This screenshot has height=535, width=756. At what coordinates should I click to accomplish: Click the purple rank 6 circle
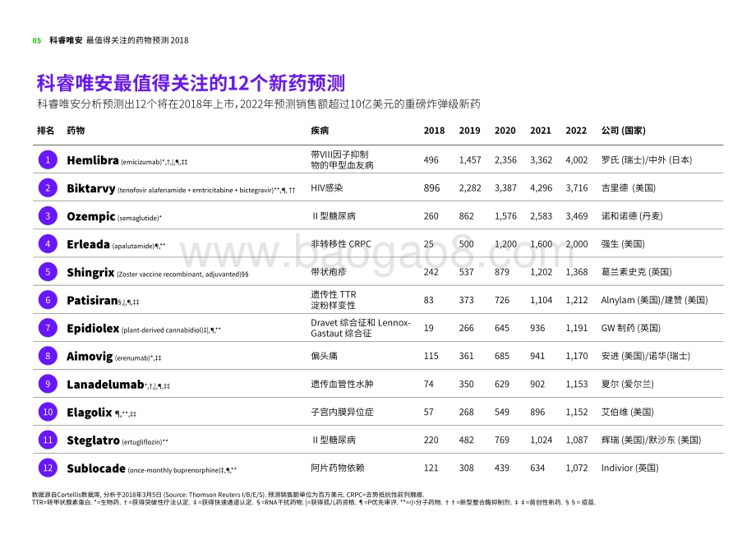(48, 300)
